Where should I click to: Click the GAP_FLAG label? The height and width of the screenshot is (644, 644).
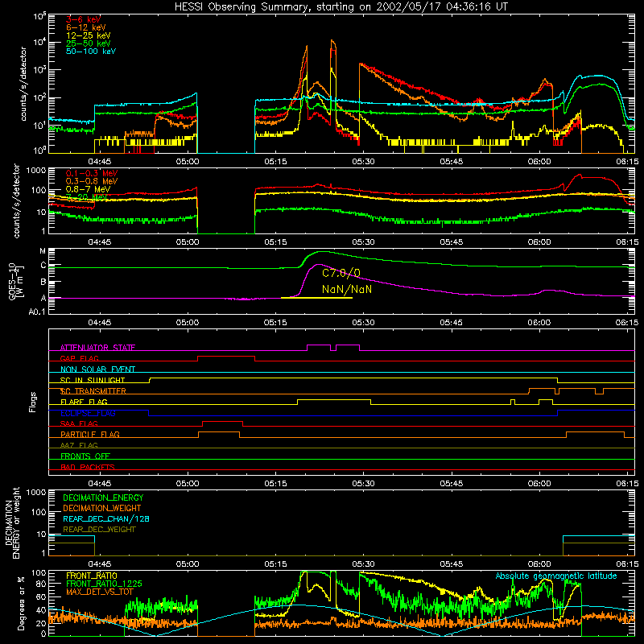[x=79, y=358]
